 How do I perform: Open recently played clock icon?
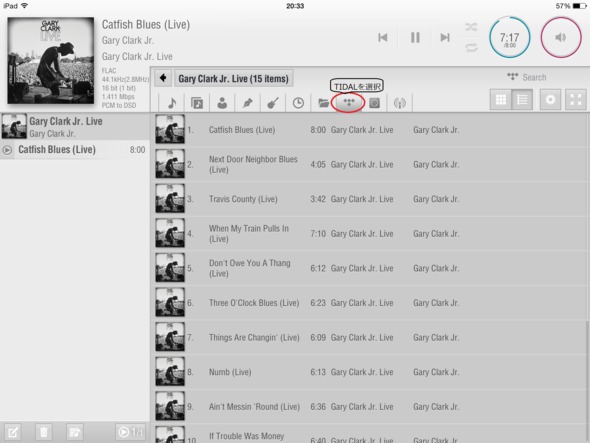pyautogui.click(x=298, y=103)
